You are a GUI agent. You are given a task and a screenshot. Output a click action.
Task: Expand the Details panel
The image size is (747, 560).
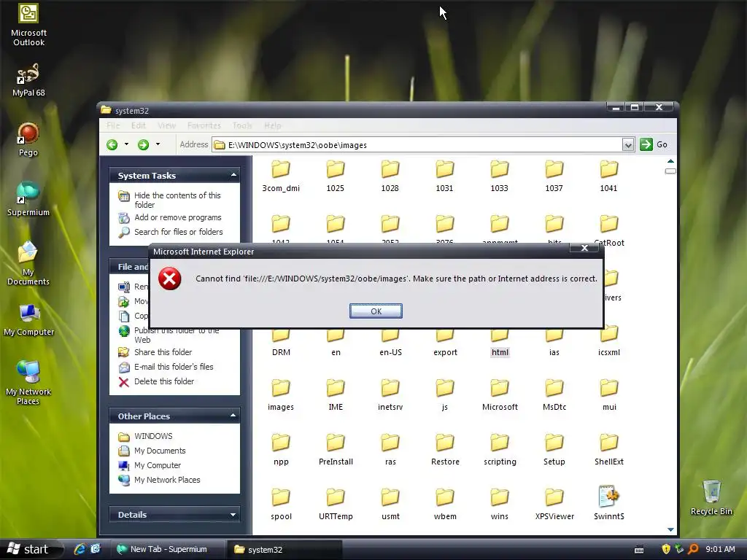pyautogui.click(x=233, y=514)
